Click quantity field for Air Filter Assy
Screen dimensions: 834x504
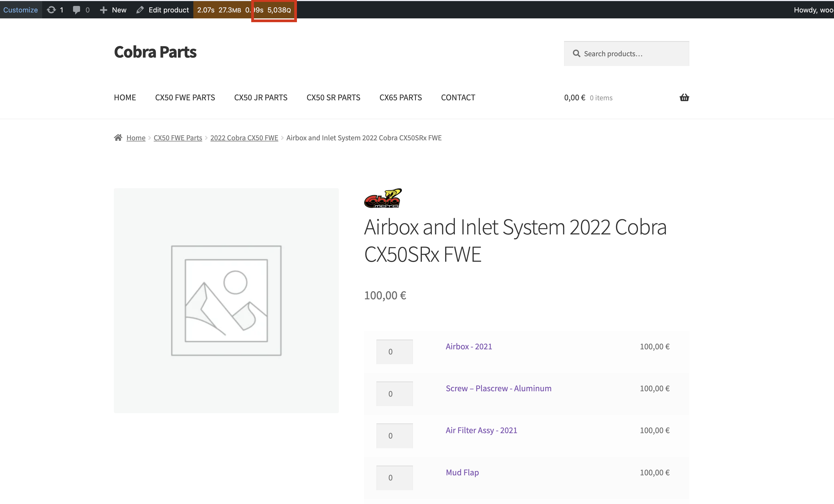pos(394,436)
